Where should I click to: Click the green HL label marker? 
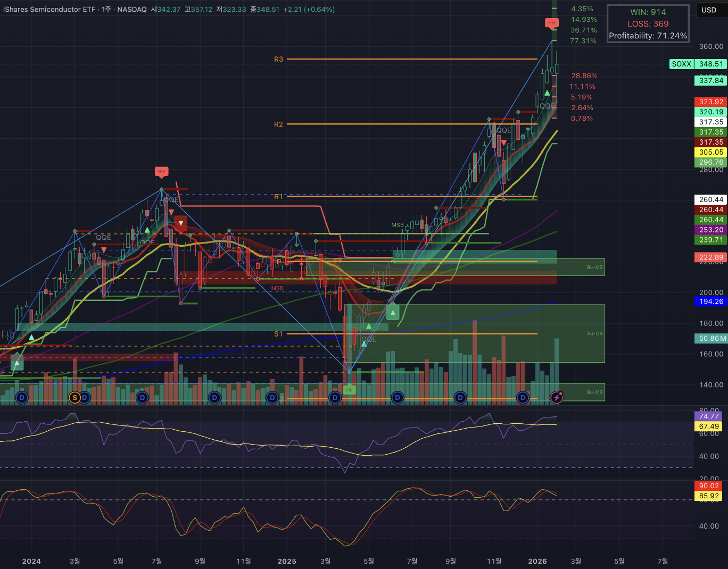click(x=349, y=390)
